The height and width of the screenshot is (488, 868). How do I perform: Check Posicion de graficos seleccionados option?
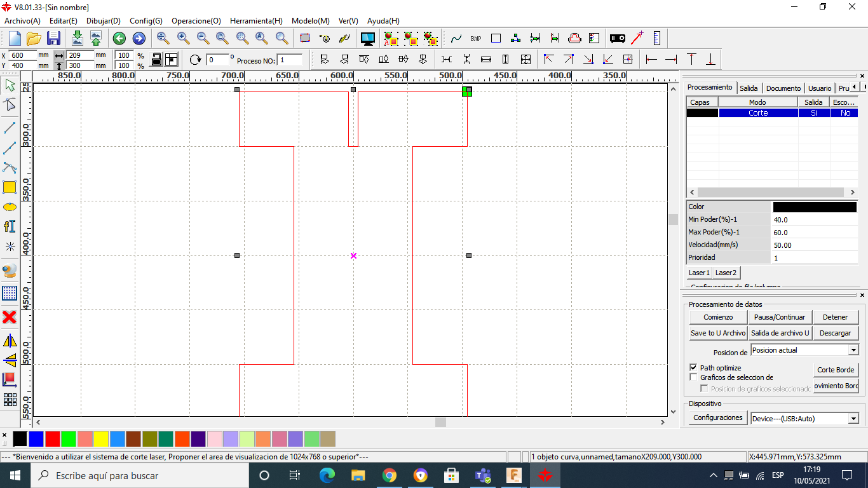click(704, 388)
